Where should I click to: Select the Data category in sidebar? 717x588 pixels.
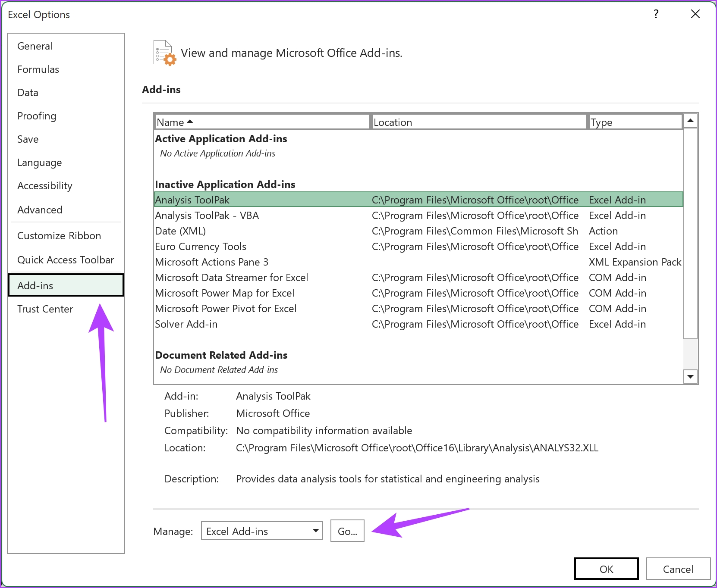click(66, 93)
